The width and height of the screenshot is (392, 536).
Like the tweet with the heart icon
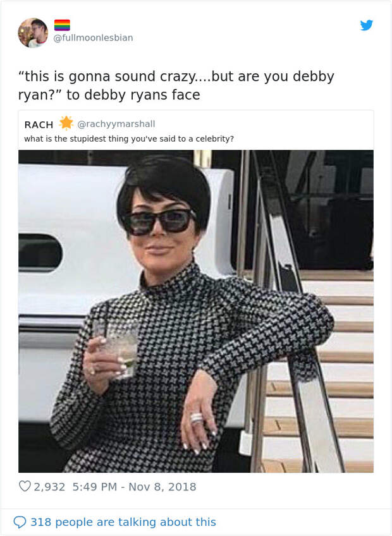click(25, 486)
